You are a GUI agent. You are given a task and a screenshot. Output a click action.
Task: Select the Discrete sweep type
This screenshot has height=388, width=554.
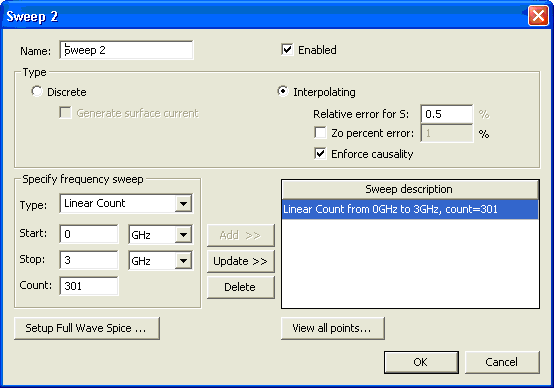tap(37, 92)
